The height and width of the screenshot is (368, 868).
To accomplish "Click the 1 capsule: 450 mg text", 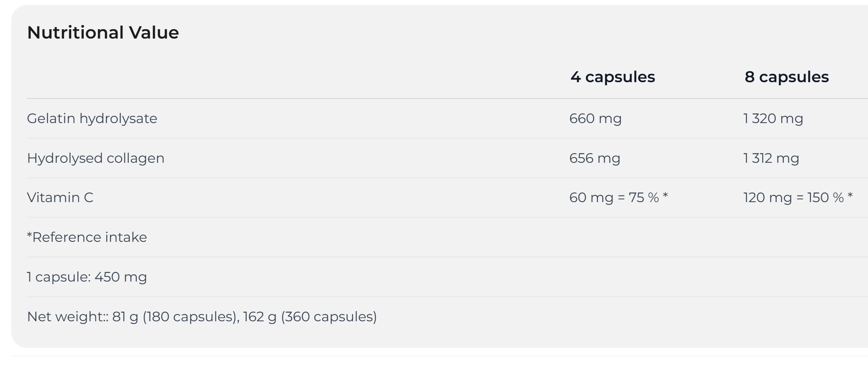I will click(x=87, y=277).
